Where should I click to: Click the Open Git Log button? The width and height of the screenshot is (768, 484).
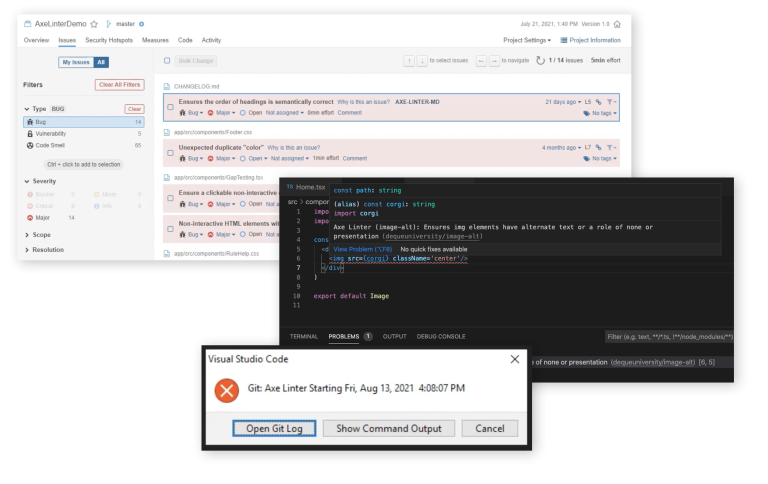click(x=274, y=428)
